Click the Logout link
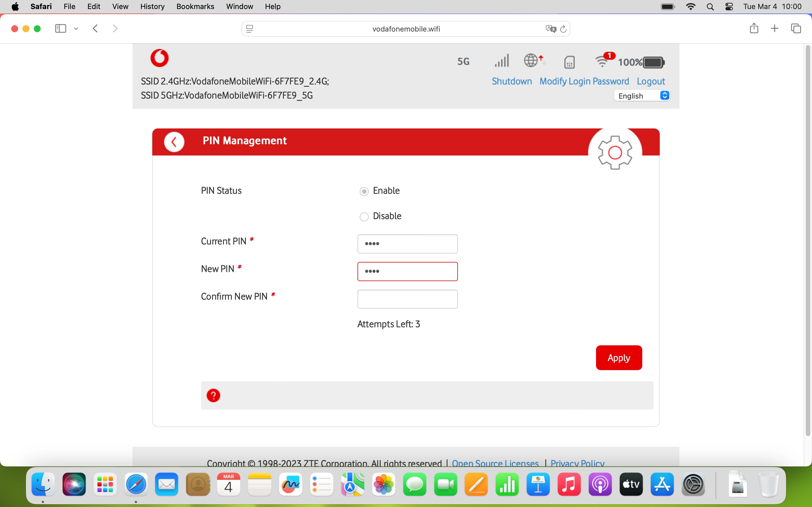 click(x=650, y=81)
